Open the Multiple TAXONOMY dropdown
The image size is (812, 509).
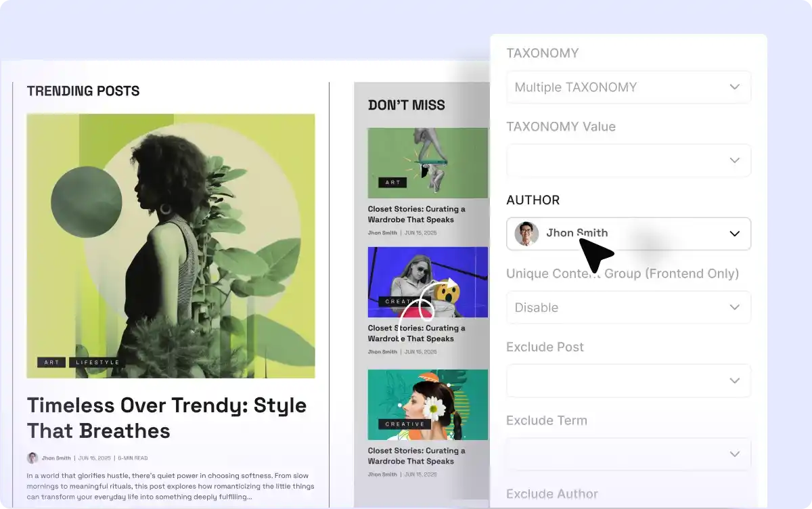click(628, 87)
